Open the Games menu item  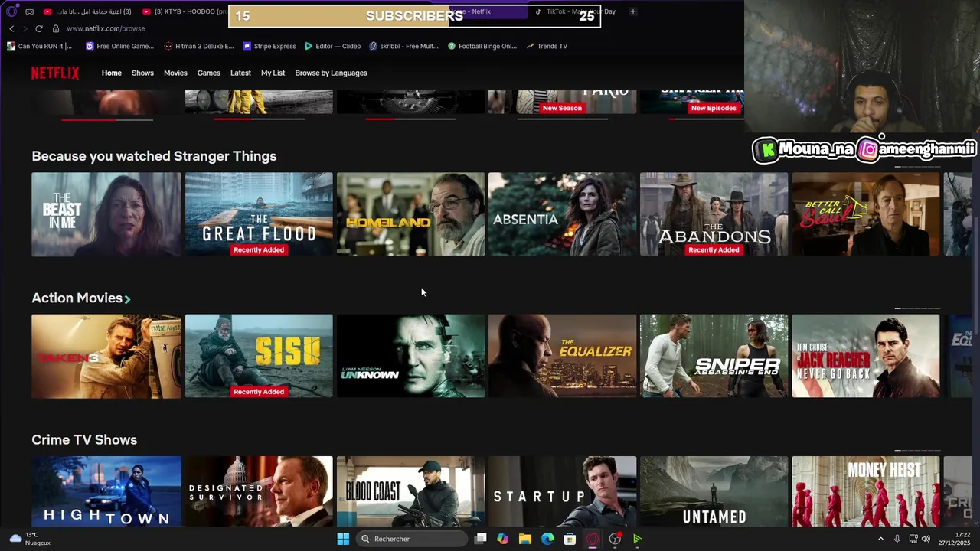[208, 73]
